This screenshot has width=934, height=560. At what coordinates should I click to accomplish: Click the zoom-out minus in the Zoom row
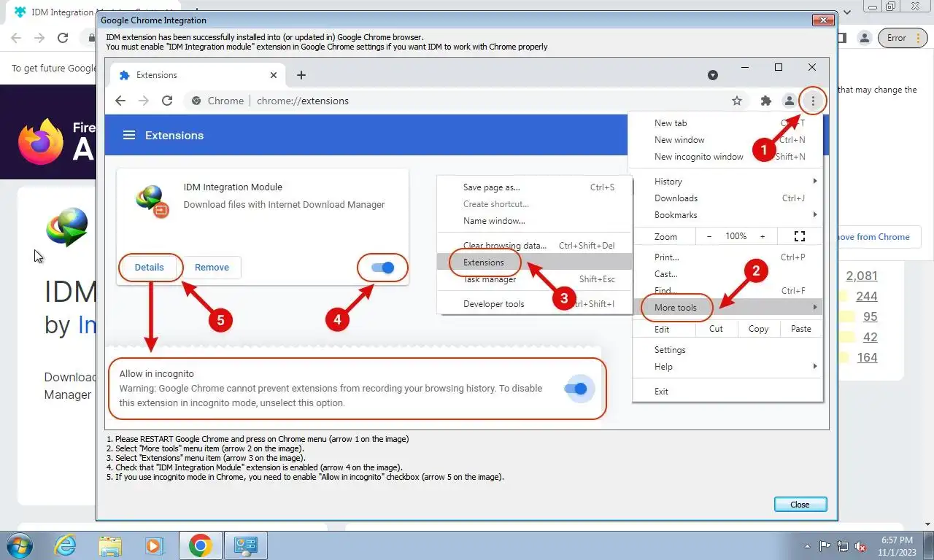[x=709, y=236]
